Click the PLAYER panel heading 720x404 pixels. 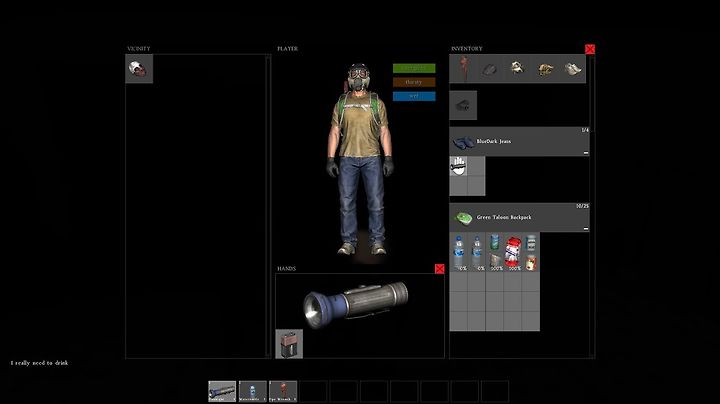[x=287, y=48]
